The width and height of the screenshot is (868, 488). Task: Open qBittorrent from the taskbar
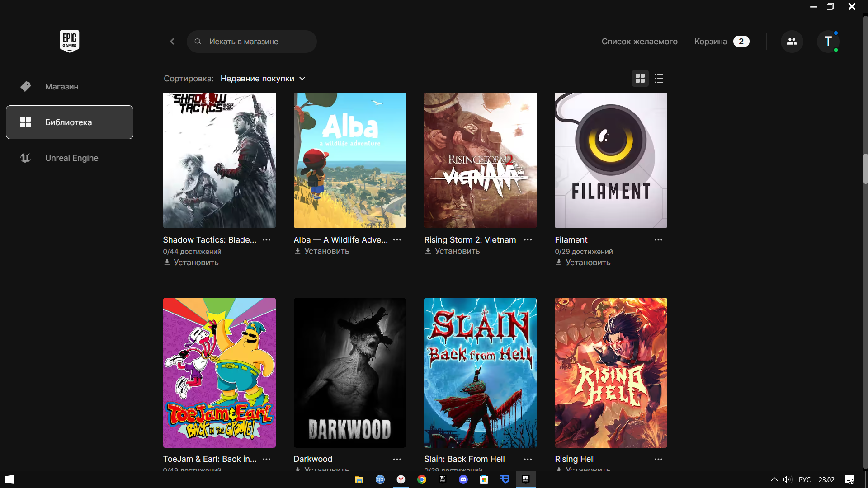[380, 479]
